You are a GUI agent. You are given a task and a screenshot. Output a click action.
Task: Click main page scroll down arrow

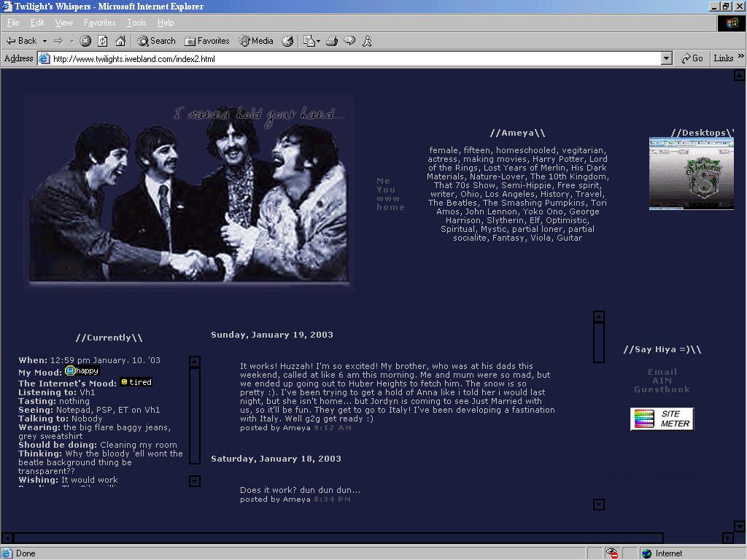coord(739,526)
